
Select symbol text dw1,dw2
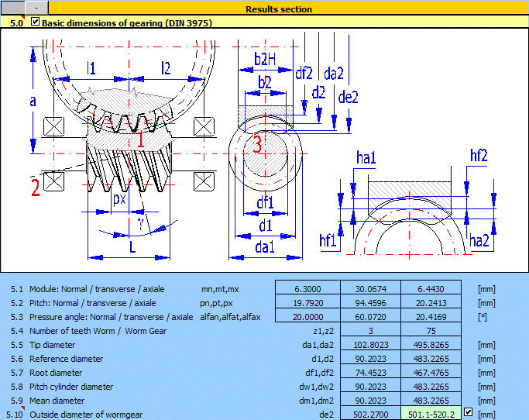pos(316,387)
